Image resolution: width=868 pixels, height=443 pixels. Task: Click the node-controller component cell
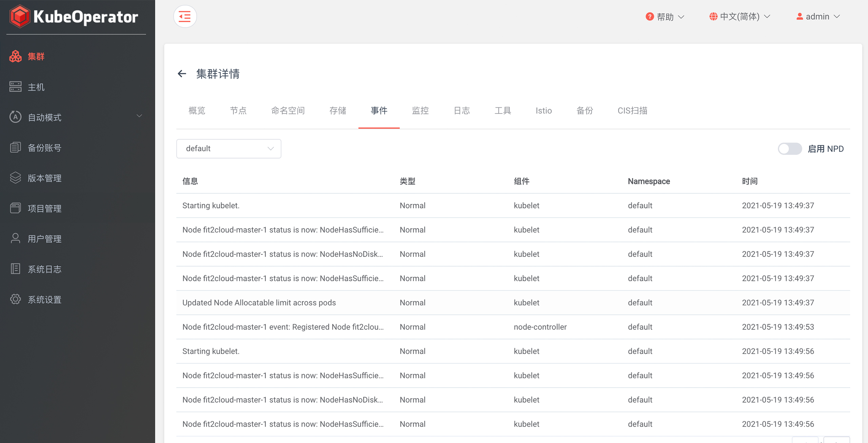pyautogui.click(x=540, y=327)
